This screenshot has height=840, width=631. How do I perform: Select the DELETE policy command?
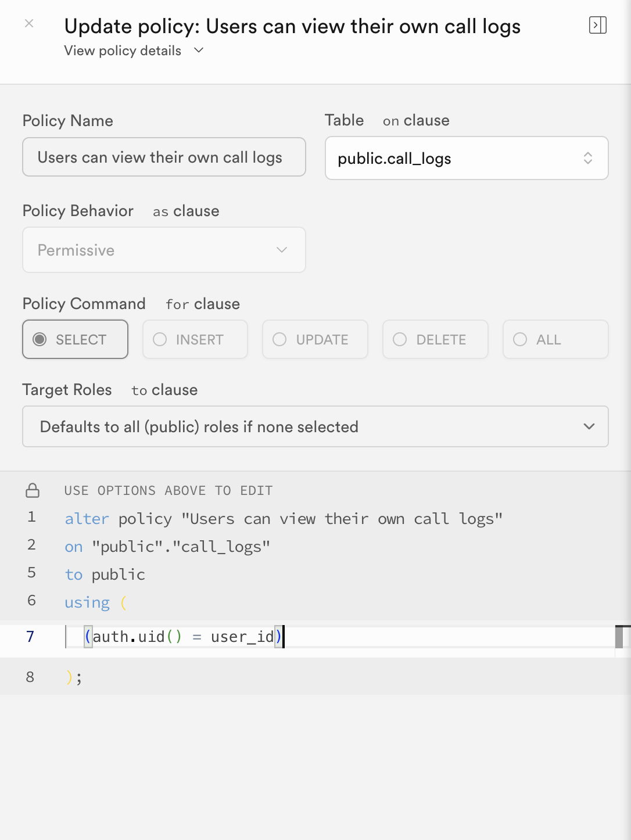pos(435,339)
